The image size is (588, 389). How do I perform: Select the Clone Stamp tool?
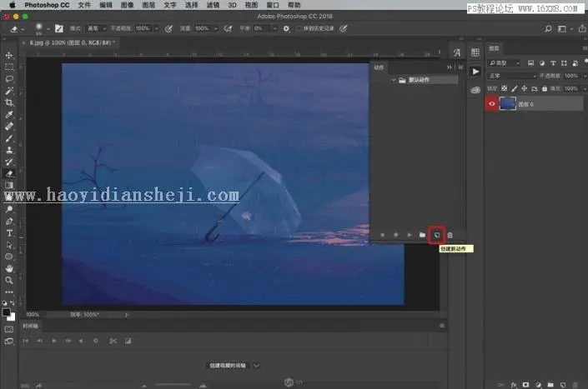click(9, 150)
